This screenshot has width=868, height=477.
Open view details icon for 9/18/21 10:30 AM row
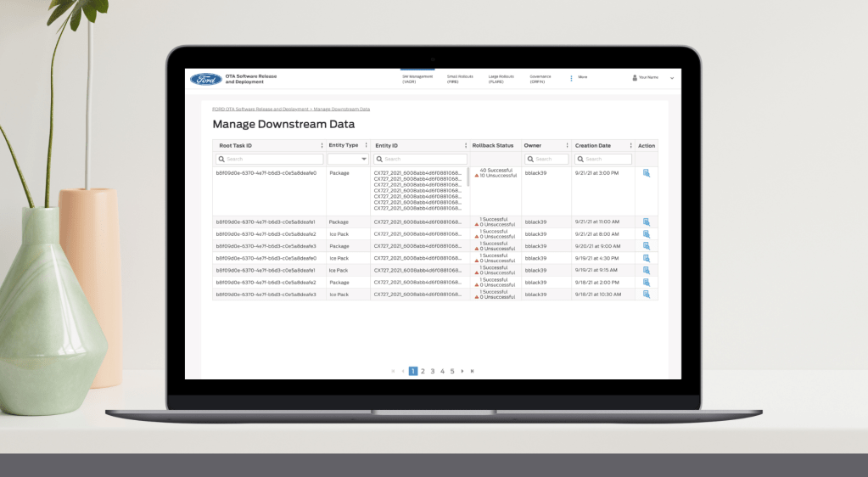pos(646,295)
